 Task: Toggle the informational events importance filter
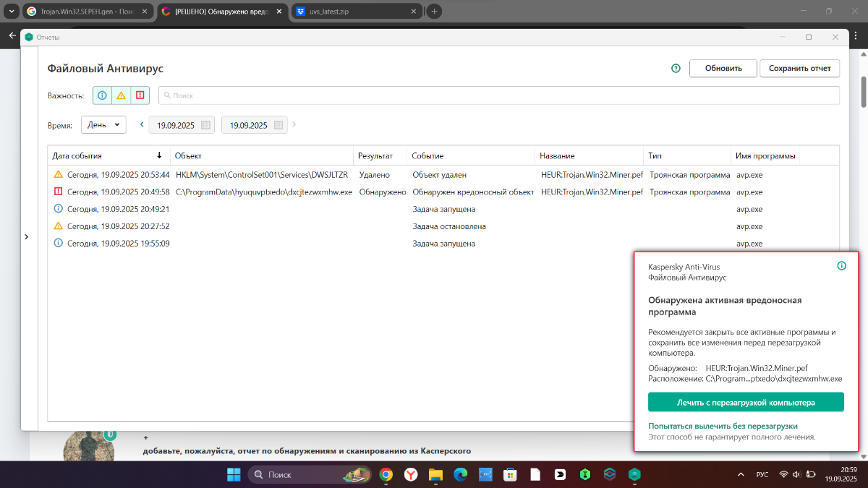pos(102,95)
